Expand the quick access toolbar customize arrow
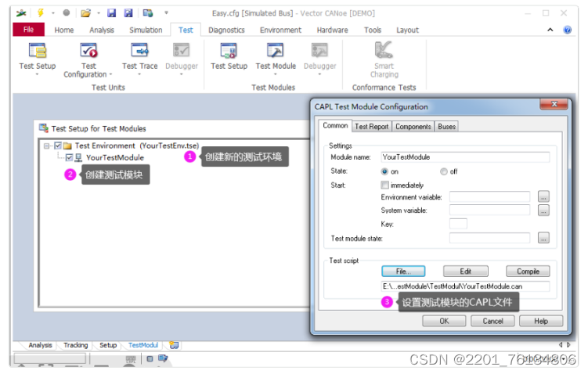The height and width of the screenshot is (374, 588). coord(166,13)
